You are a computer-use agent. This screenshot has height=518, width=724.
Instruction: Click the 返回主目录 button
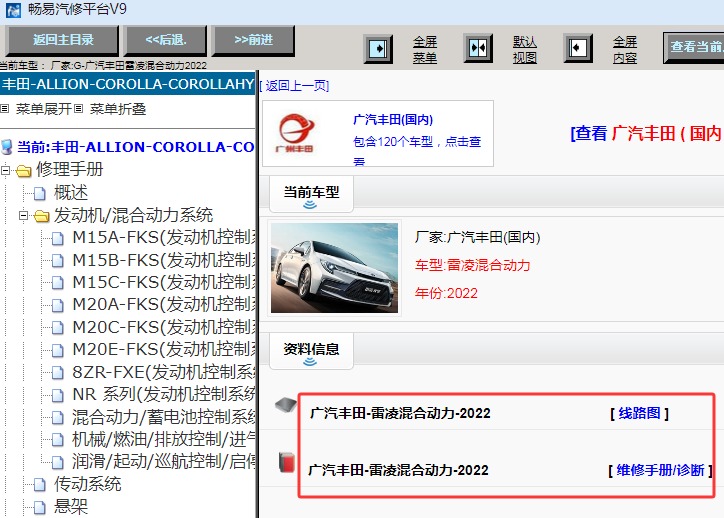click(63, 40)
